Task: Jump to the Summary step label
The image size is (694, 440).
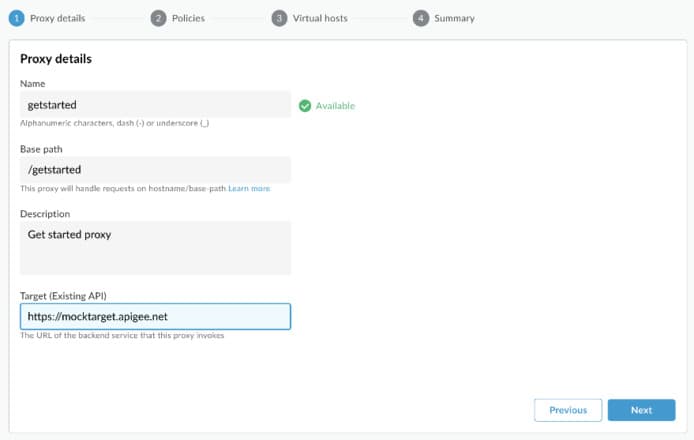Action: (x=454, y=18)
